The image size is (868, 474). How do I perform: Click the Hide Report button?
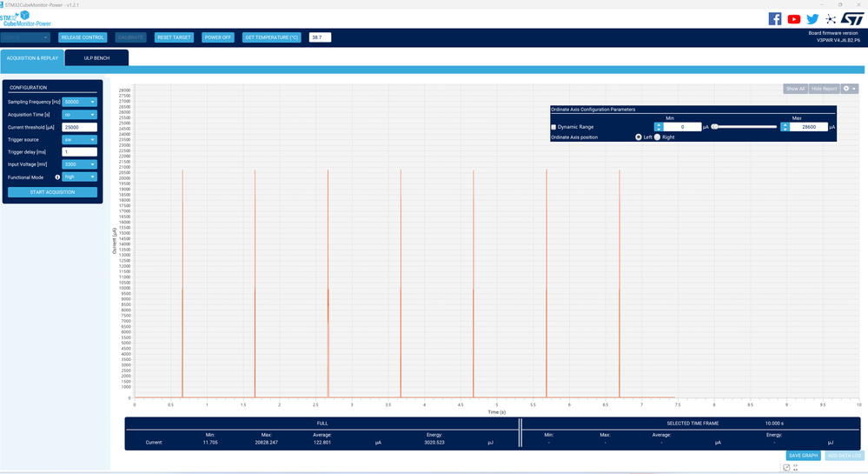coord(825,89)
